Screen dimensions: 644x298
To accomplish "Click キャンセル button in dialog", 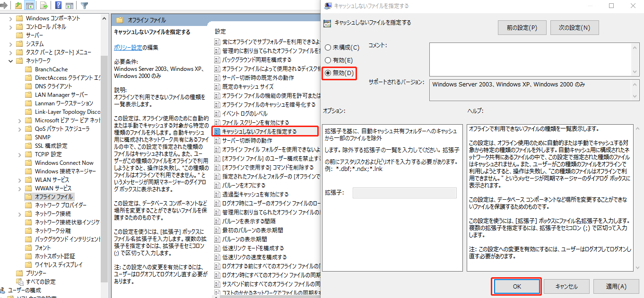I will [566, 287].
